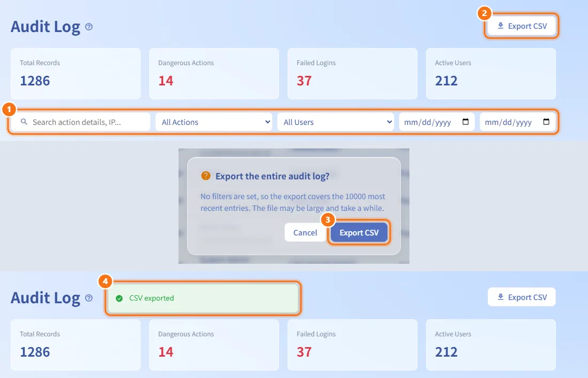Click the download icon in lower Export CSV button

500,297
